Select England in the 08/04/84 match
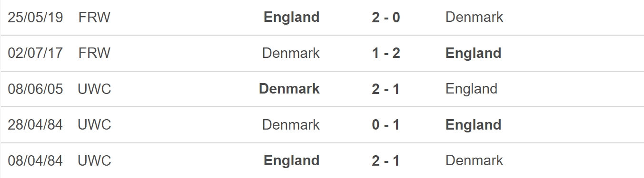This screenshot has height=178, width=644. 291,160
